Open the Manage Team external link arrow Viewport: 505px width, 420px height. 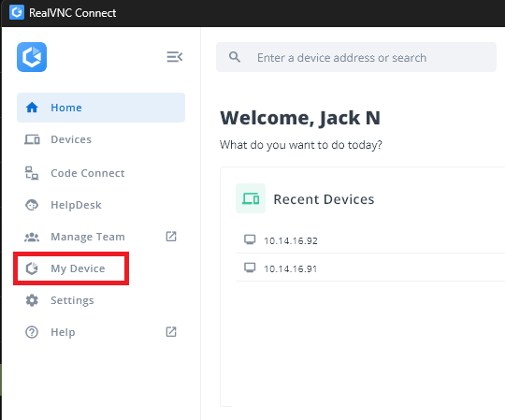point(171,237)
